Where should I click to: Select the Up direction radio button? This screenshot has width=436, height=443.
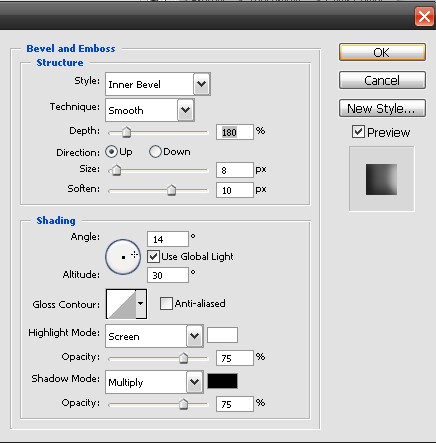(x=111, y=152)
